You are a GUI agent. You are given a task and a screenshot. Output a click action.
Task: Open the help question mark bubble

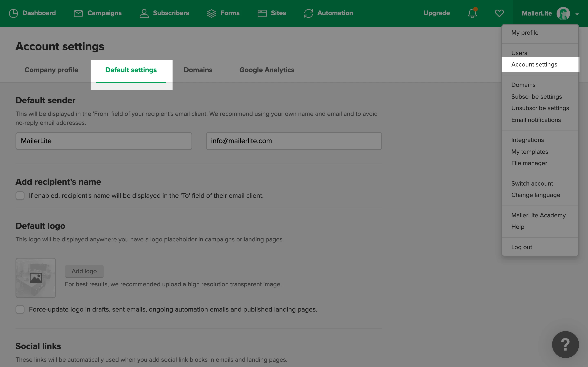coord(565,344)
